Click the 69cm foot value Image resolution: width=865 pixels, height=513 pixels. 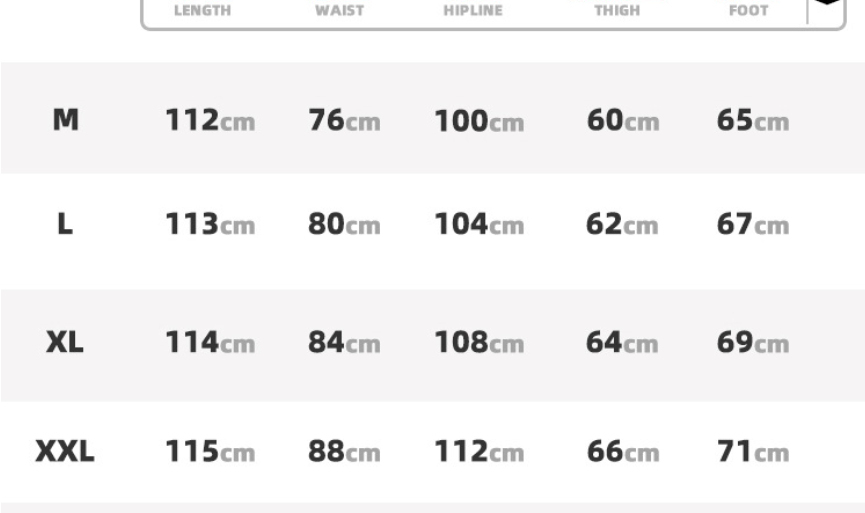coord(753,343)
